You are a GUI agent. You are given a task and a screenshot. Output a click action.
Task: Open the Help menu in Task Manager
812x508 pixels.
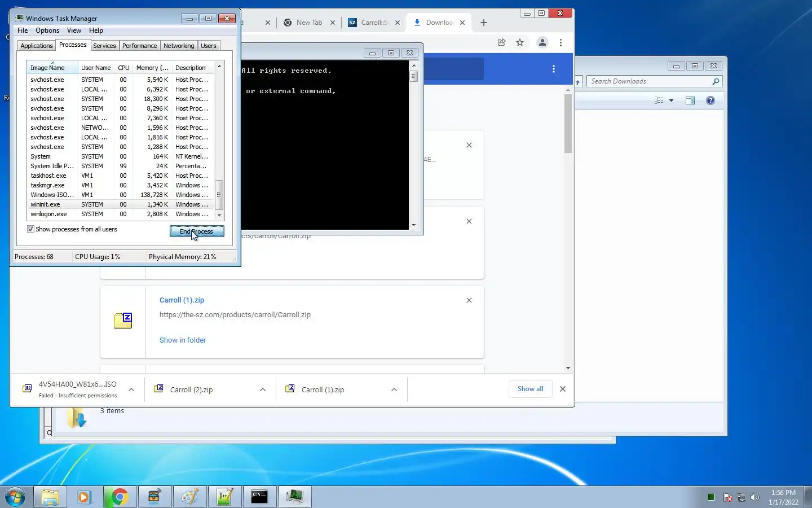tap(96, 30)
